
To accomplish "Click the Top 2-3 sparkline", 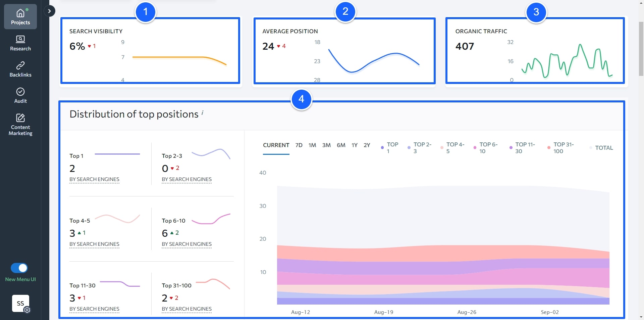I will pyautogui.click(x=211, y=153).
